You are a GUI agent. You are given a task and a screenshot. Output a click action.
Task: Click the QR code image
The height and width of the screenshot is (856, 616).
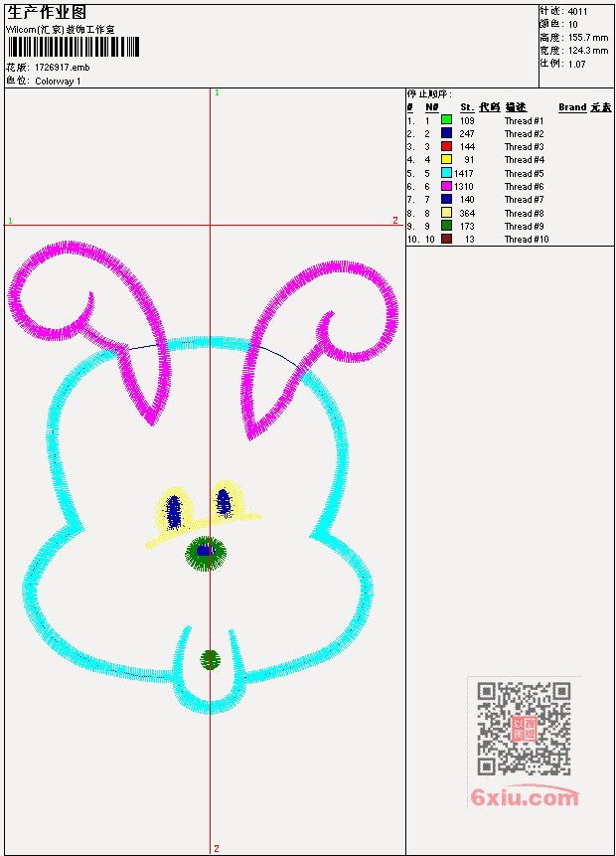click(524, 729)
